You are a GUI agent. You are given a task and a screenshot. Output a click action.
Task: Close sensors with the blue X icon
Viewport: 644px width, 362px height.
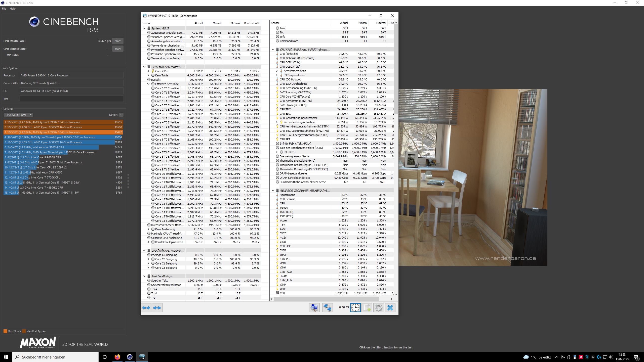click(390, 307)
